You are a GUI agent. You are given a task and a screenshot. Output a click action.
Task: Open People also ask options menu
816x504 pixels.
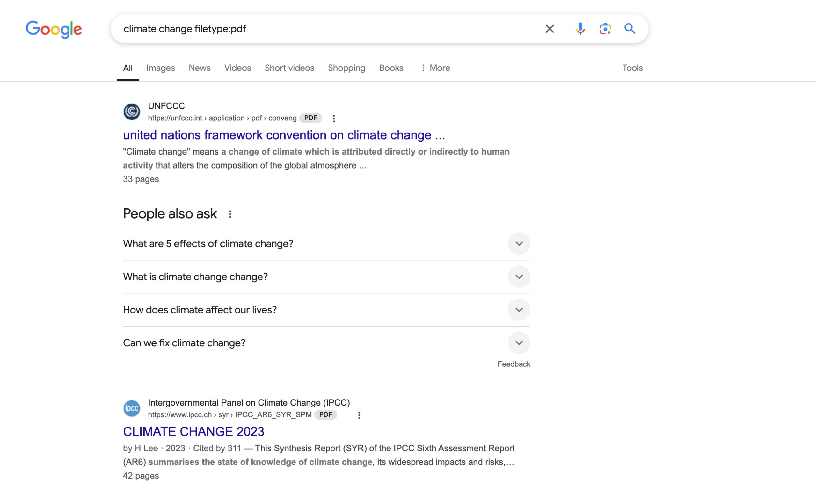tap(230, 214)
